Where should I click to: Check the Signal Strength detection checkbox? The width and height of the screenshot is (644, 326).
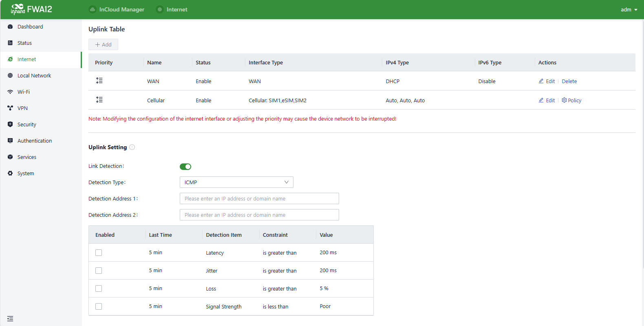coord(99,306)
